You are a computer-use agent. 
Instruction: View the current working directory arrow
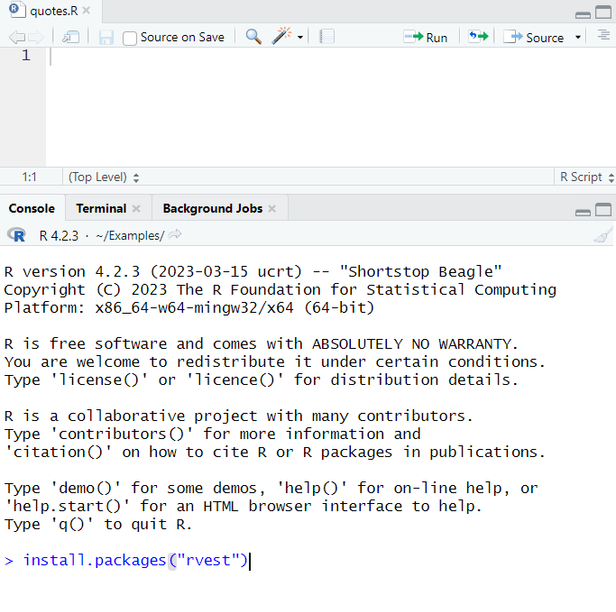pos(175,235)
